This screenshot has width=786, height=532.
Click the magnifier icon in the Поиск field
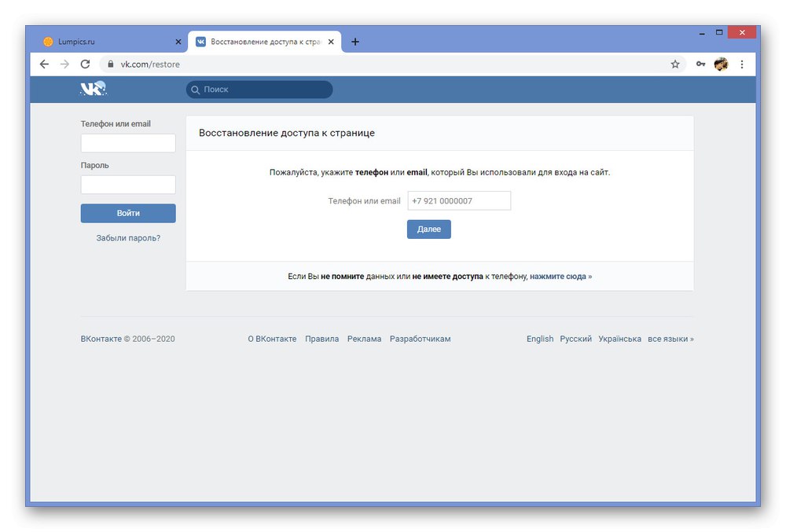click(195, 90)
